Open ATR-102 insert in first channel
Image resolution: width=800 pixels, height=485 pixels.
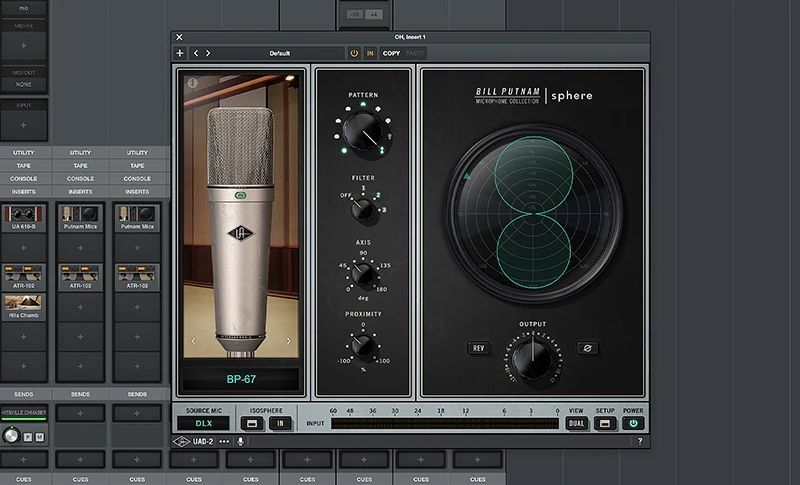click(x=24, y=277)
